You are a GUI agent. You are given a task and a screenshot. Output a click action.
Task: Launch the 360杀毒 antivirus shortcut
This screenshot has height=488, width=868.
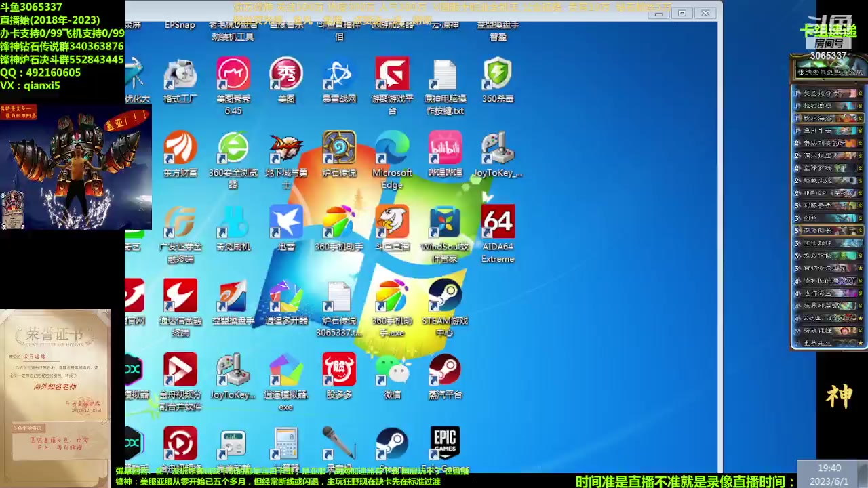click(x=498, y=81)
